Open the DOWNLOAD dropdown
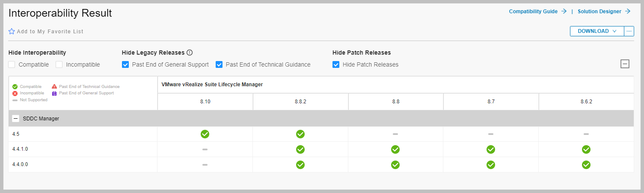The width and height of the screenshot is (644, 193). [597, 31]
